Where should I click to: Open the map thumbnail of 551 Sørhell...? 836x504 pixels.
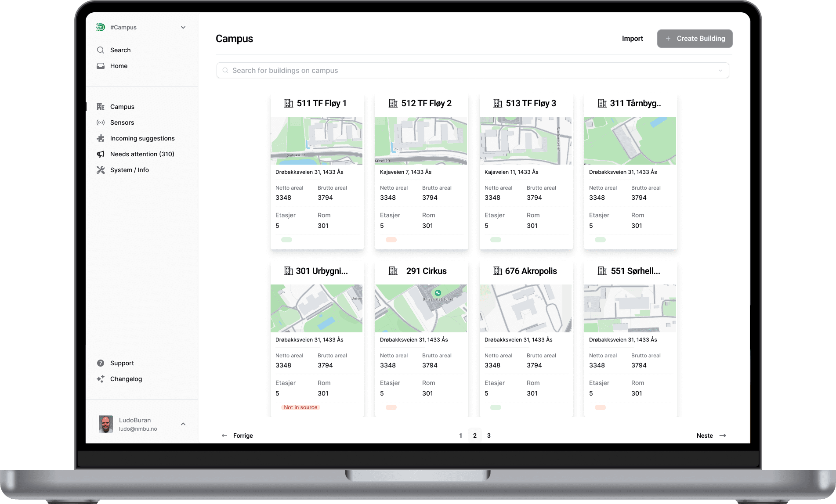(630, 308)
